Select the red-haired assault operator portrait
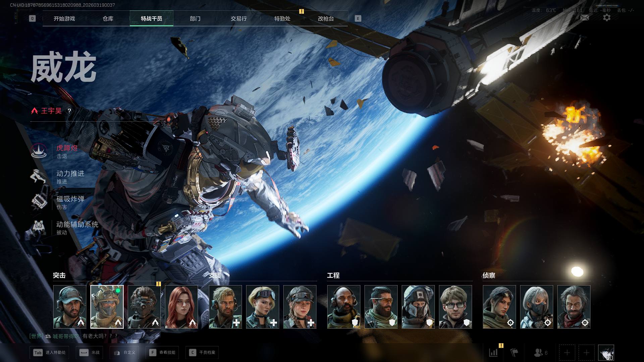Viewport: 644px width, 362px height. pyautogui.click(x=181, y=307)
